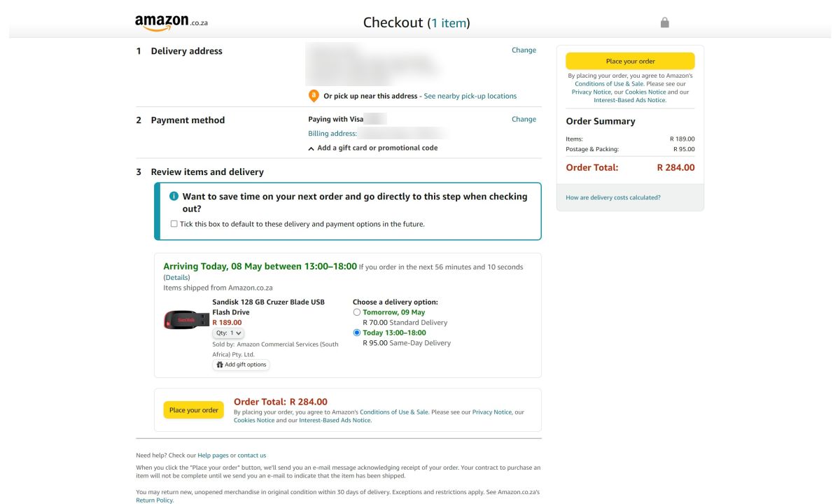Image resolution: width=840 pixels, height=504 pixels.
Task: Click the secure checkout padlock icon
Action: 664,23
